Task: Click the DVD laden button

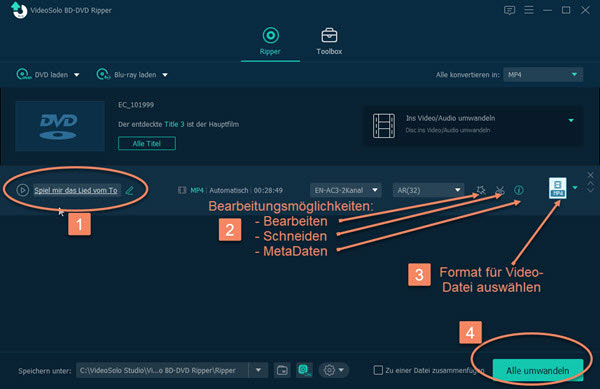Action: click(x=42, y=75)
